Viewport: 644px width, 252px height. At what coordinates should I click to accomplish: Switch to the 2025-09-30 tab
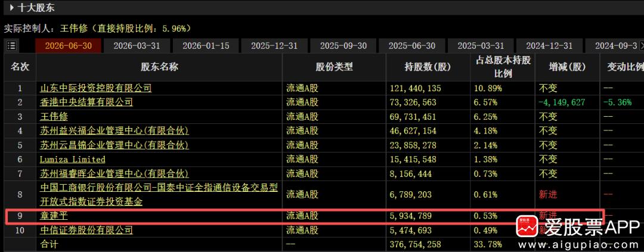343,45
